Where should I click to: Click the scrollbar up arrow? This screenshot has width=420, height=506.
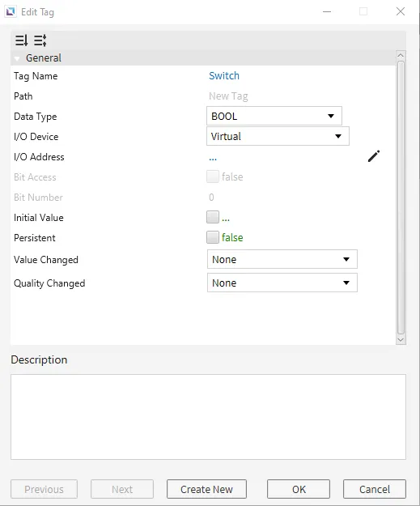coord(401,56)
